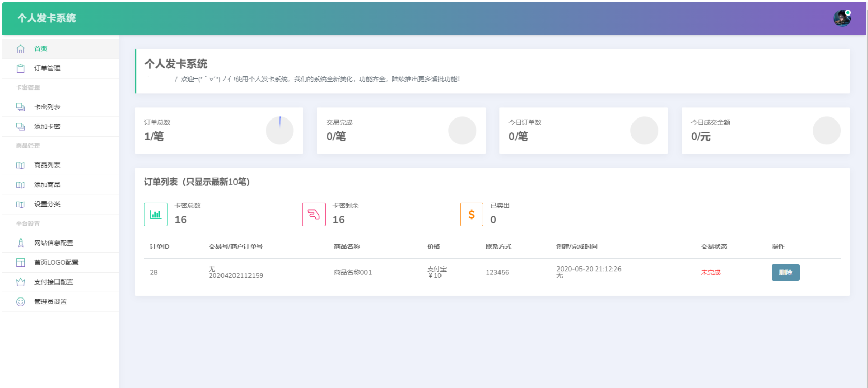This screenshot has height=388, width=868.
Task: Click the 今日成交金额 progress circle
Action: pos(827,130)
